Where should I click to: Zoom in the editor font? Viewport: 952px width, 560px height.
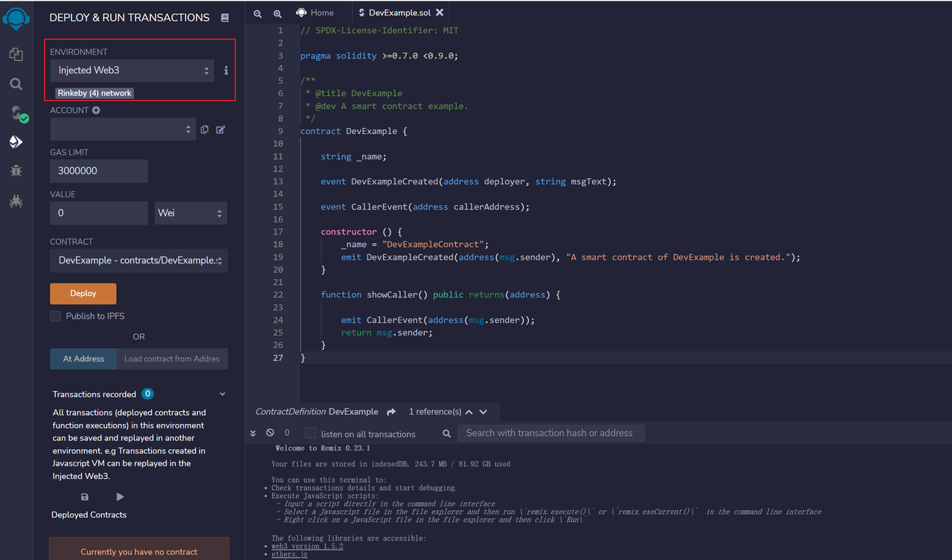coord(277,13)
